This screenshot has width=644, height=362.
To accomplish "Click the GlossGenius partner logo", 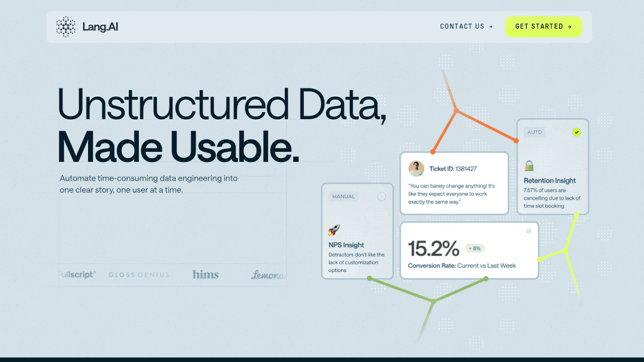I will click(x=139, y=275).
